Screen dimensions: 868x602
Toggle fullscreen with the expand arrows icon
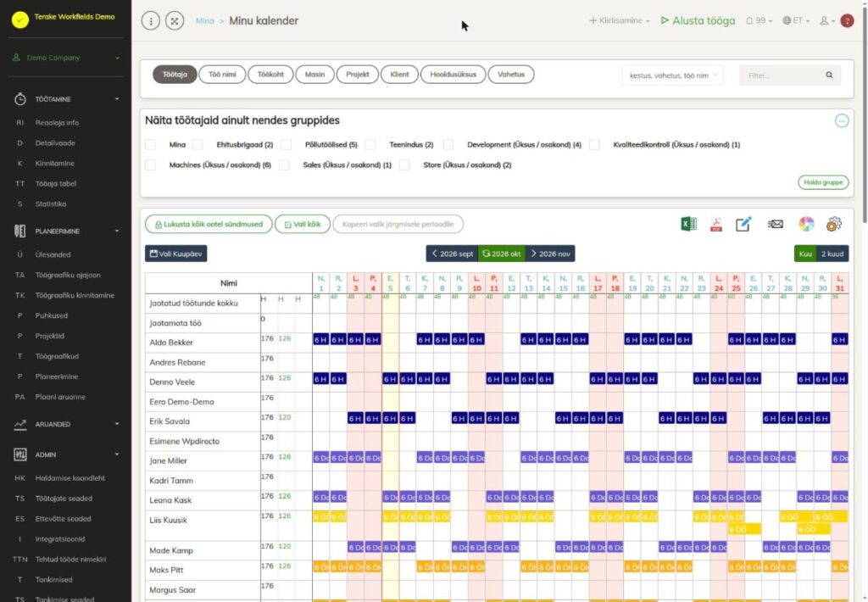[175, 21]
